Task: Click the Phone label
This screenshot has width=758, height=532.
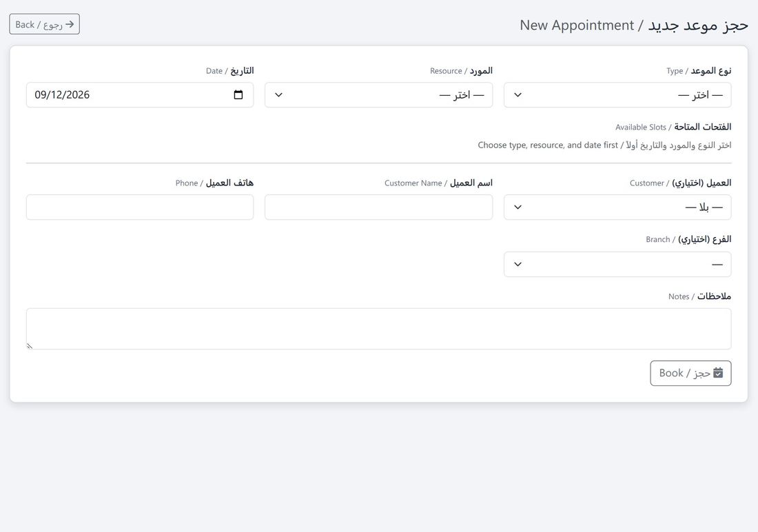Action: 214,183
